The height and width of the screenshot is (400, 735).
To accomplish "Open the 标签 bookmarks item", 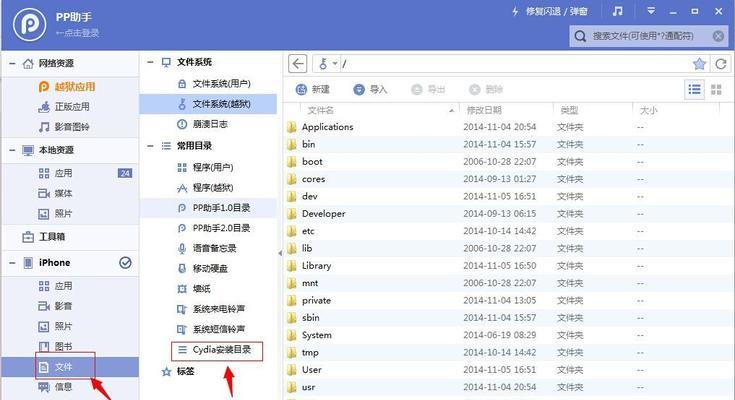I will [178, 371].
